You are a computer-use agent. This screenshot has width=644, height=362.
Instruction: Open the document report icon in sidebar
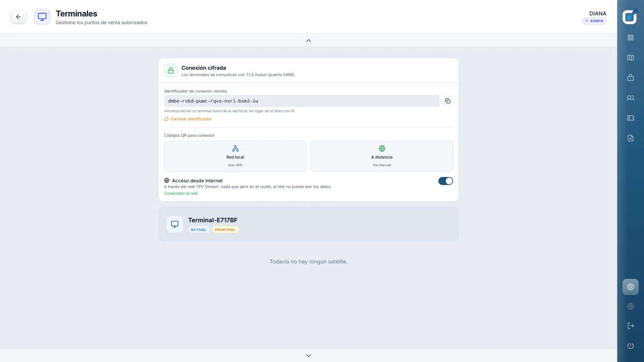coord(631,138)
